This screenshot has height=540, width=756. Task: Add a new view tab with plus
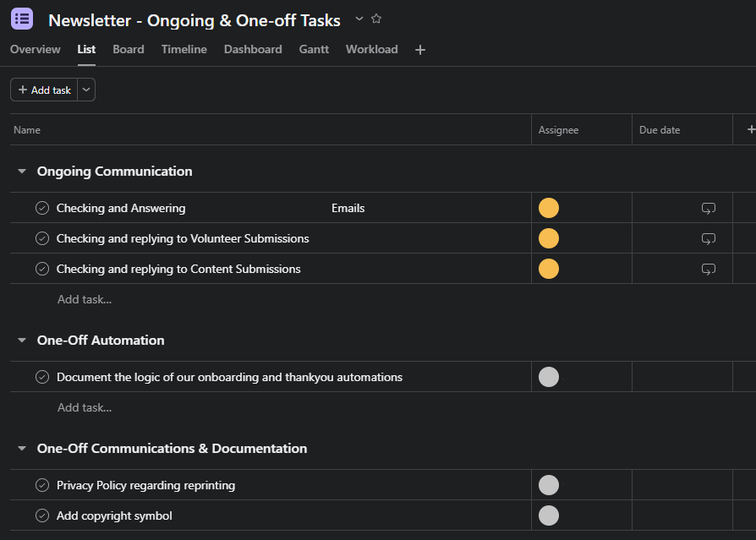click(420, 50)
